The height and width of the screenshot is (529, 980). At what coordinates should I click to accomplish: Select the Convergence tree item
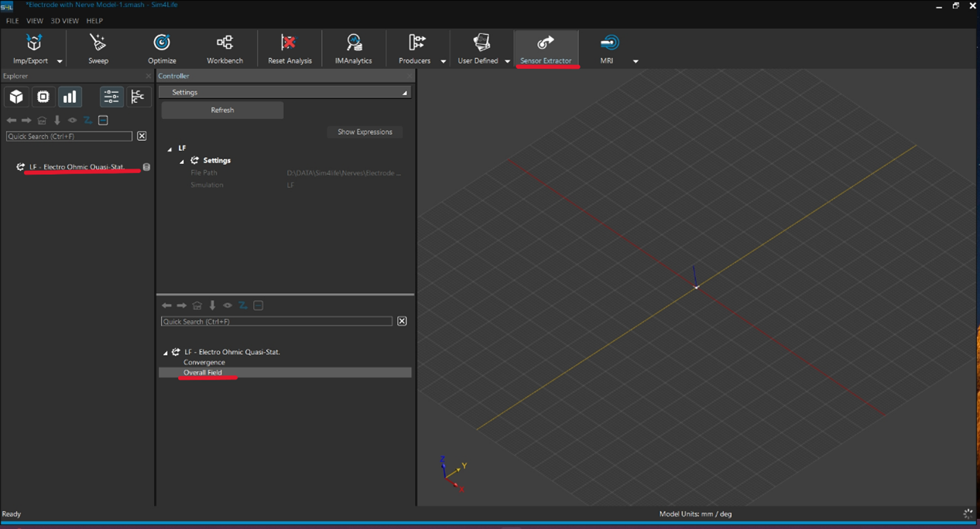[x=204, y=362]
